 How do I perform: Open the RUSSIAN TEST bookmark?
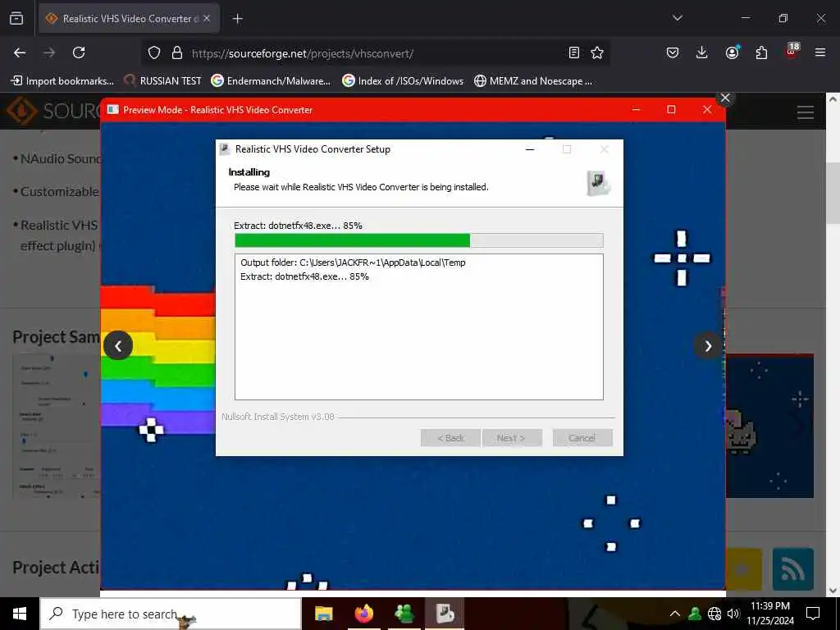coord(163,81)
